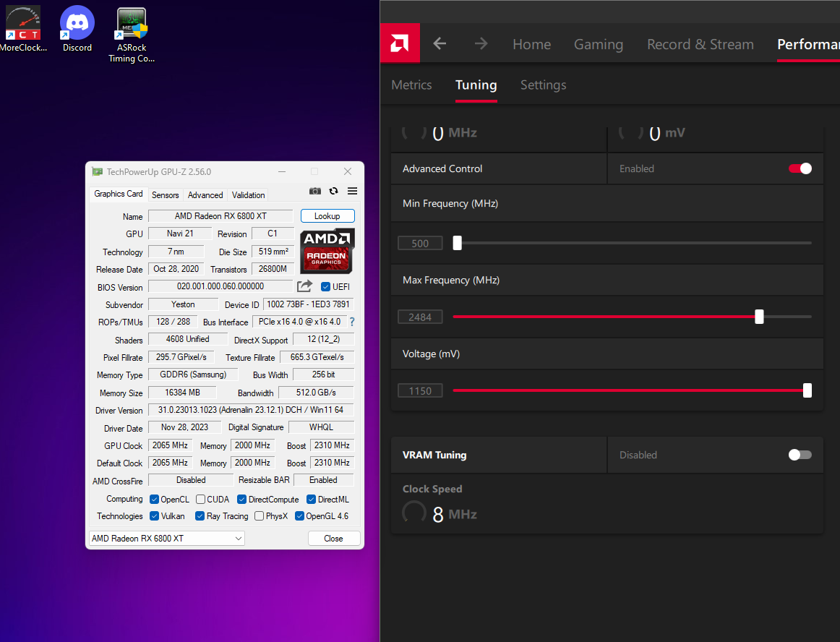The height and width of the screenshot is (642, 840).
Task: Click the GPU name field AMD Radeon RX 6800 XT
Action: click(220, 216)
